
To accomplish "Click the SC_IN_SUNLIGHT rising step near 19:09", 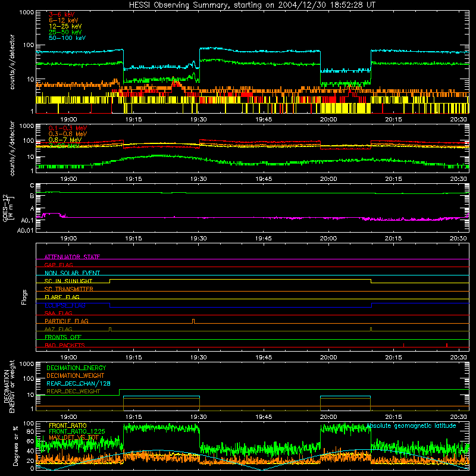I will 110,281.
